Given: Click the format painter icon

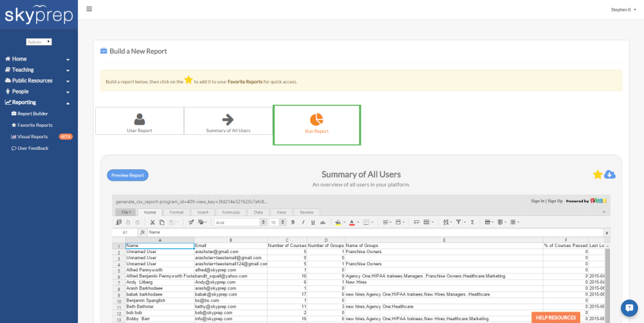Looking at the screenshot, I should click(x=191, y=222).
